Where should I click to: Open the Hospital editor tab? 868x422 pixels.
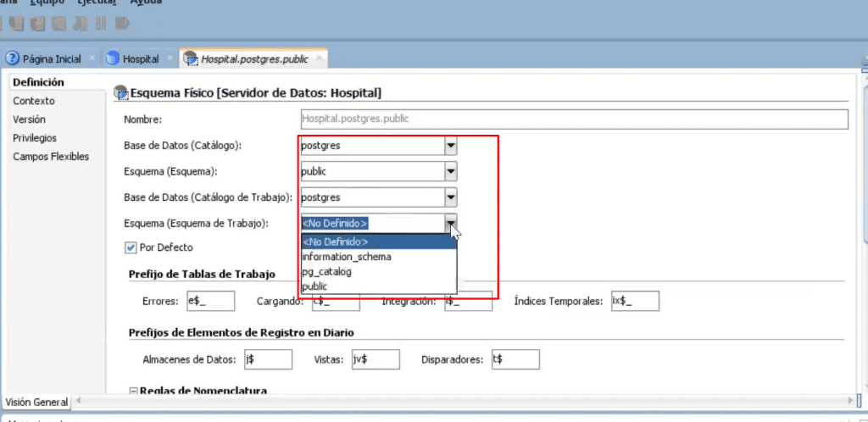click(x=141, y=59)
